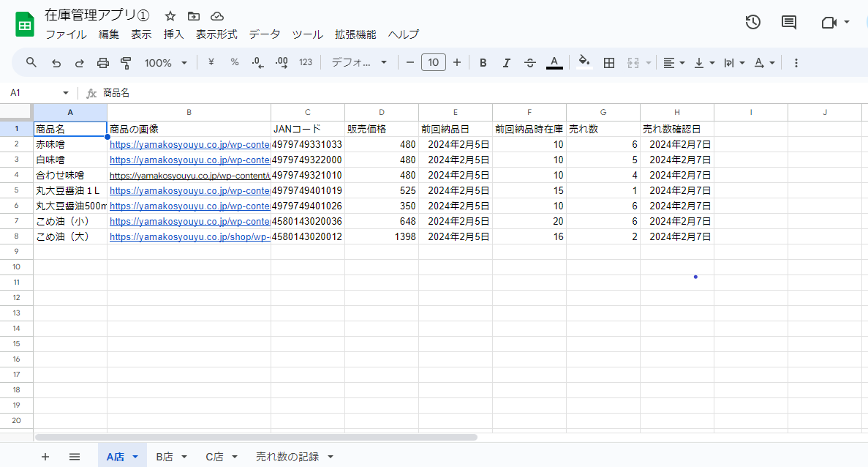Open the Google Sheets home icon

point(24,24)
